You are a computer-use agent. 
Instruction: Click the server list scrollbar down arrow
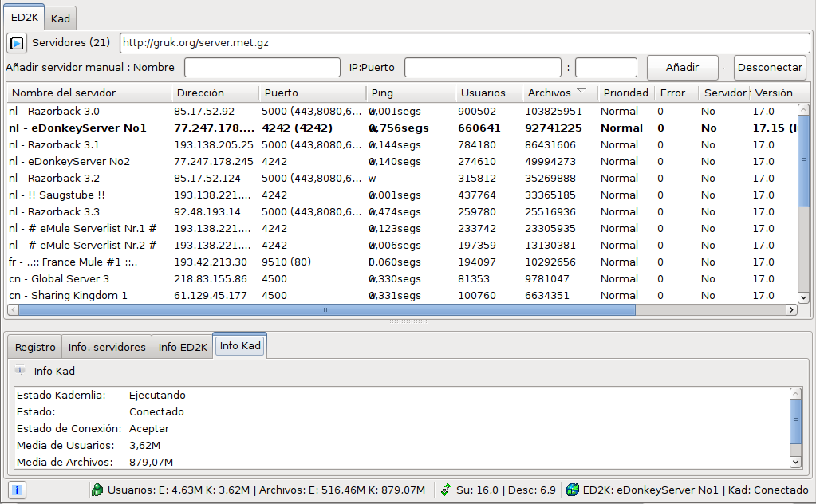803,297
